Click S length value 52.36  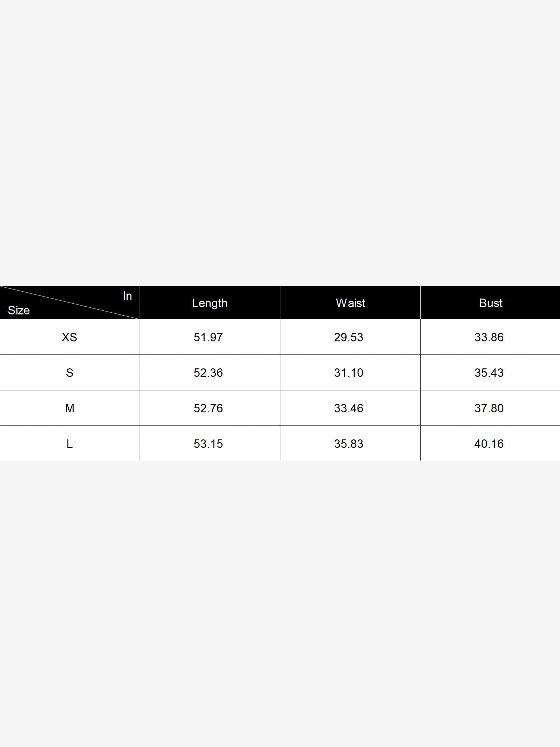[208, 373]
